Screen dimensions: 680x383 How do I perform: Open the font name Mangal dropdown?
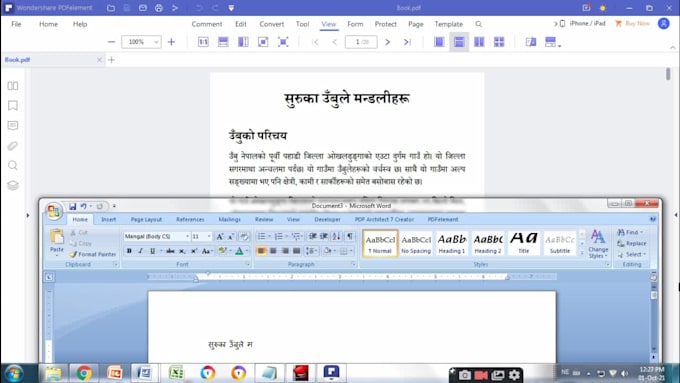[187, 236]
